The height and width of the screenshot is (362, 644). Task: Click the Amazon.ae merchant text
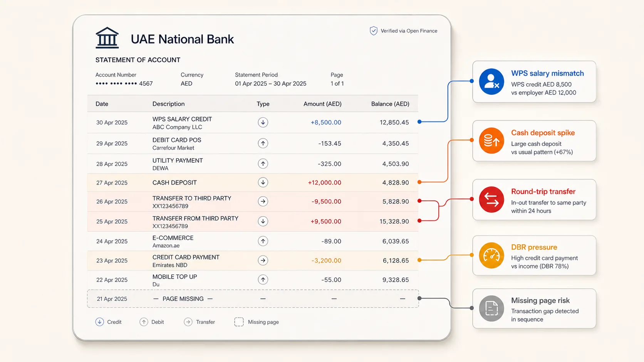166,245
